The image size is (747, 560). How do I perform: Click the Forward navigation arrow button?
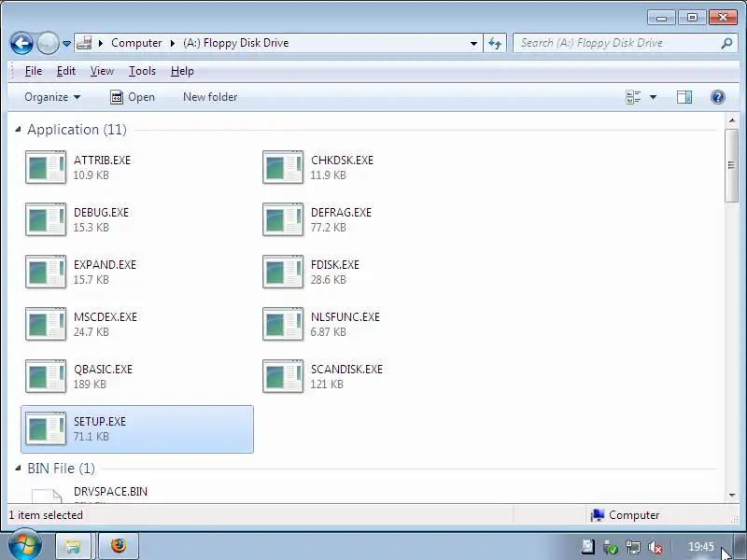48,43
